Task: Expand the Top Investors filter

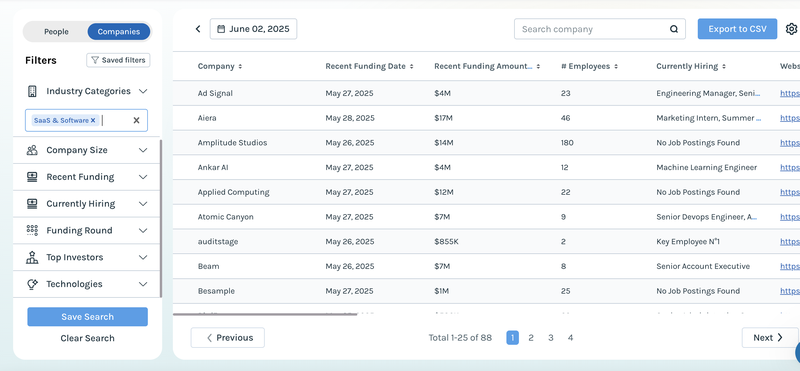Action: [143, 257]
